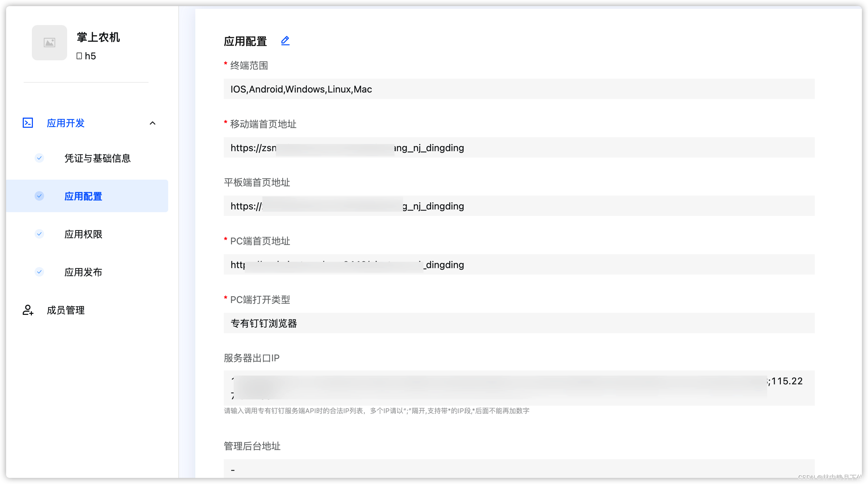Click the edit pencil icon beside 应用配置
This screenshot has width=868, height=484.
point(285,41)
